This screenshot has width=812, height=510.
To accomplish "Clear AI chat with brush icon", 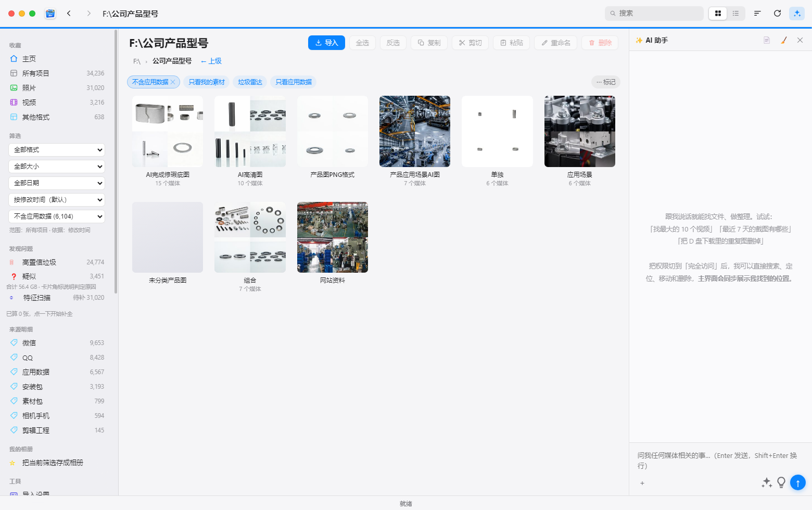I will 783,40.
